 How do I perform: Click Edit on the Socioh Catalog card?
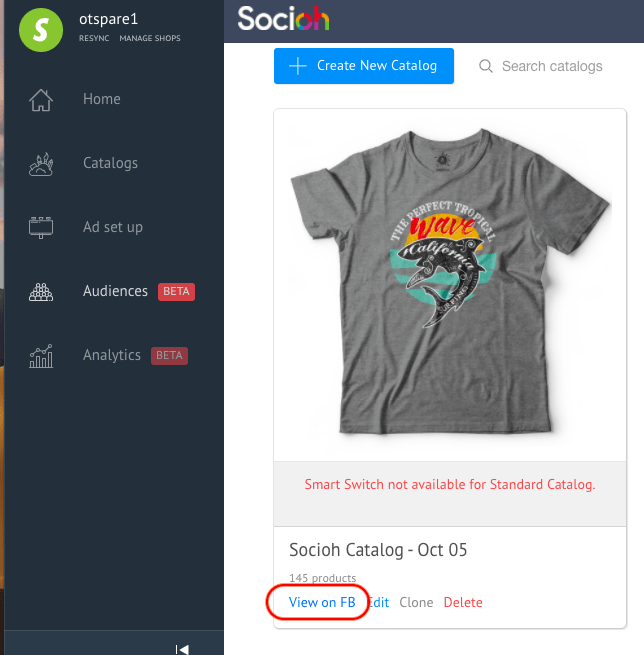point(379,602)
